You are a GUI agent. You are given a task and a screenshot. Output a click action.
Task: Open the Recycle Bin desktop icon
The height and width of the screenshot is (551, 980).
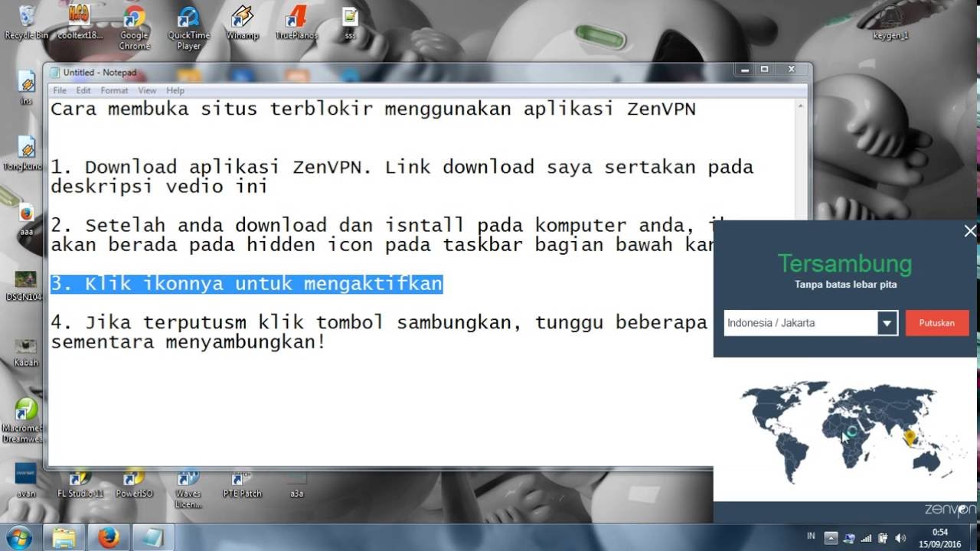pyautogui.click(x=26, y=21)
